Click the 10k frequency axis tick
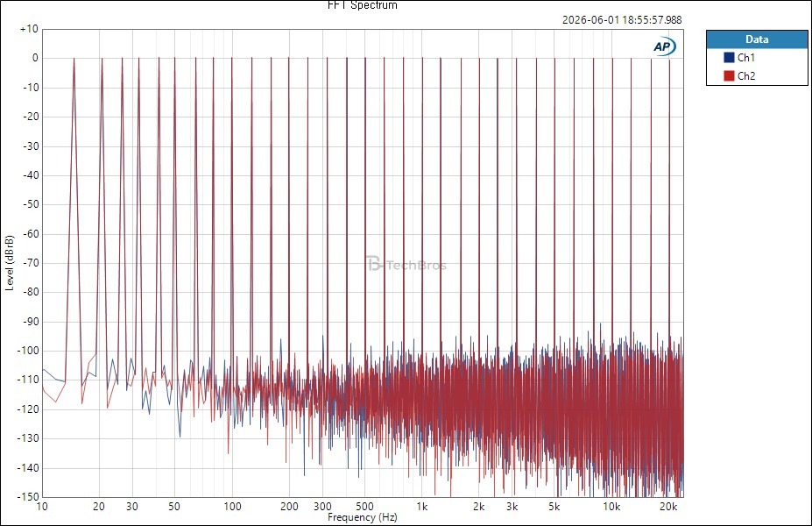The height and width of the screenshot is (526, 812). coord(611,507)
